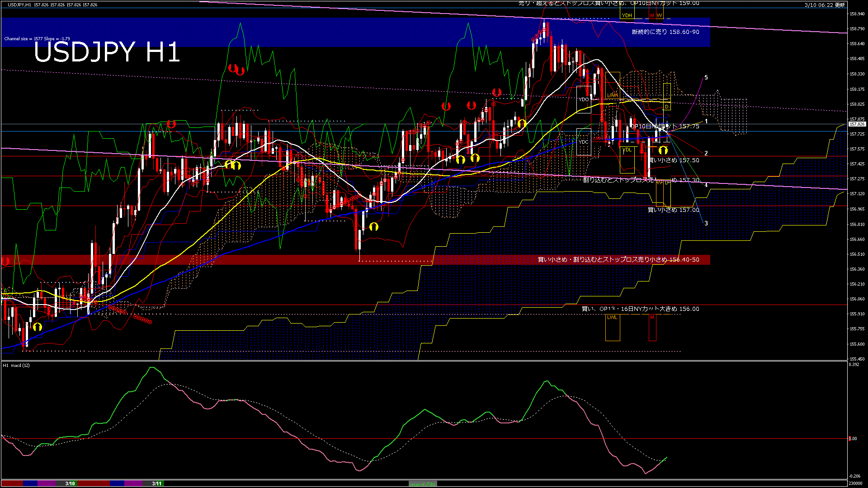Click the red M marker below 156.00 line
Image resolution: width=868 pixels, height=488 pixels.
[x=652, y=318]
